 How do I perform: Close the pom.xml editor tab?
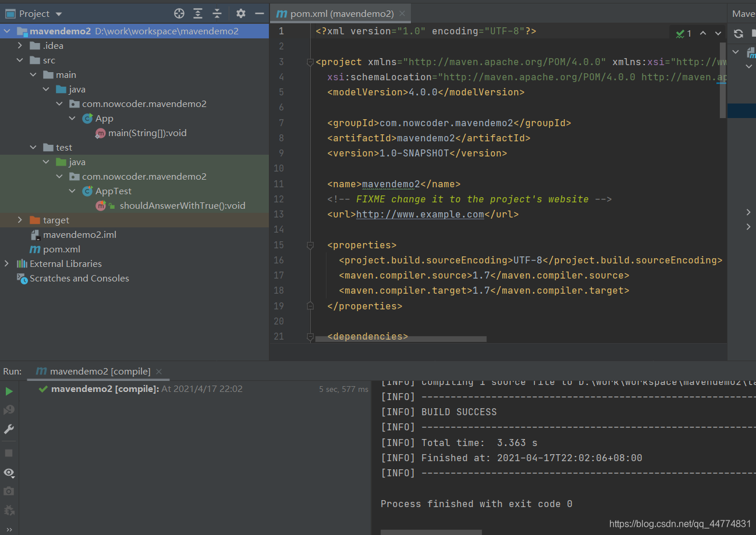[403, 13]
